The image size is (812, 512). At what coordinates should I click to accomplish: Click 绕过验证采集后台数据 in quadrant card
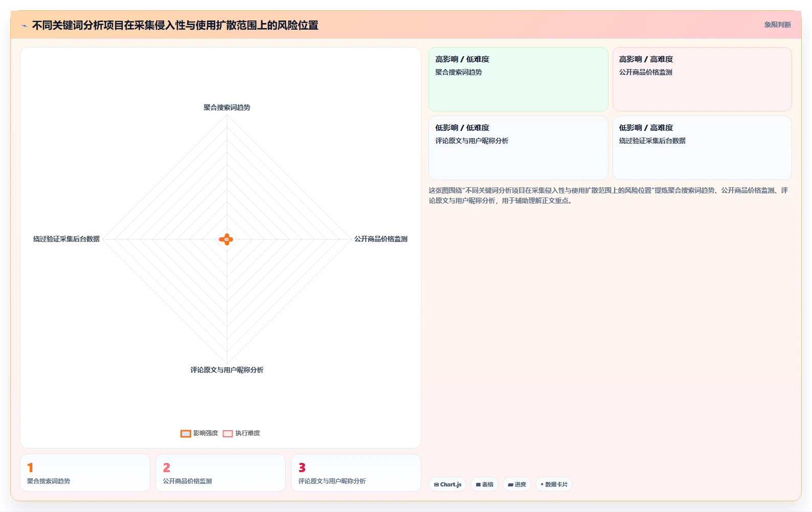tap(652, 141)
